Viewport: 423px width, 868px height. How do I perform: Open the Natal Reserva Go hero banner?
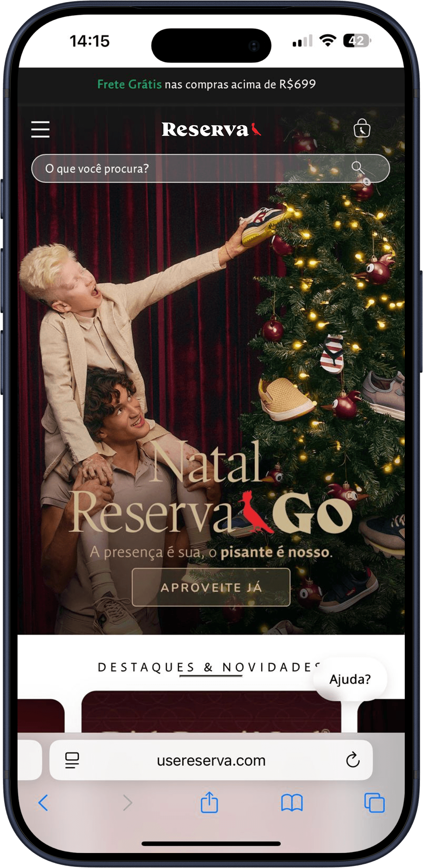[211, 371]
